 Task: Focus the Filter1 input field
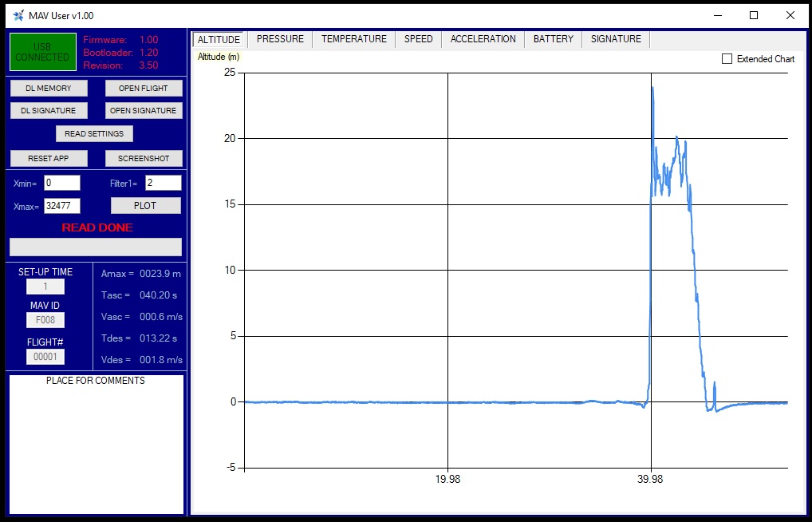[164, 183]
